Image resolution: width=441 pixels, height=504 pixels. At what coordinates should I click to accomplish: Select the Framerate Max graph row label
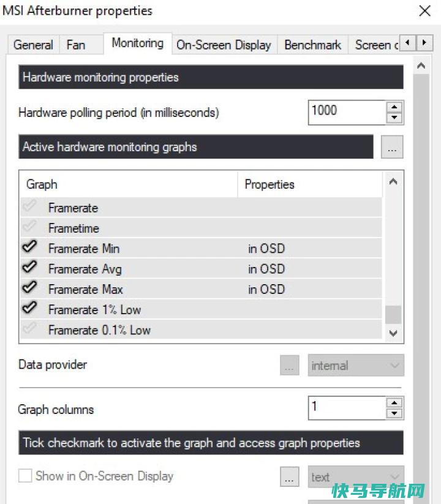[x=86, y=289]
